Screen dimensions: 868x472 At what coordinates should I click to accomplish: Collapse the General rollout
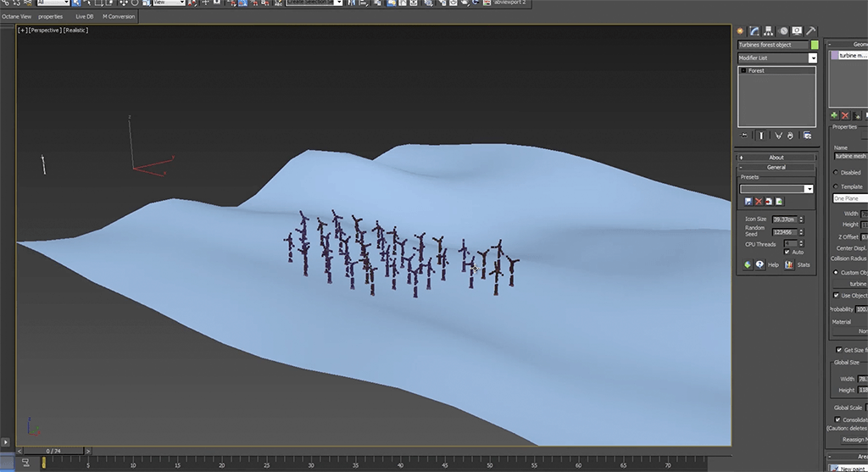tap(776, 167)
